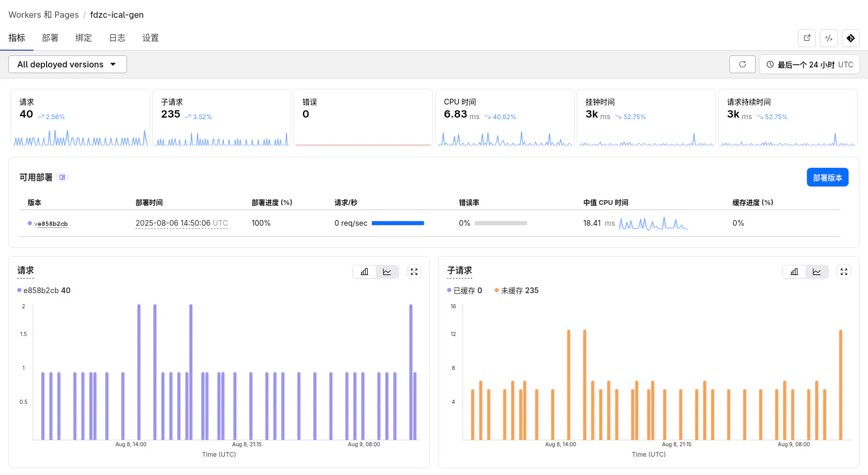Toggle the e858b2cb legend entry in 请求 chart
868x475 pixels.
pos(44,291)
